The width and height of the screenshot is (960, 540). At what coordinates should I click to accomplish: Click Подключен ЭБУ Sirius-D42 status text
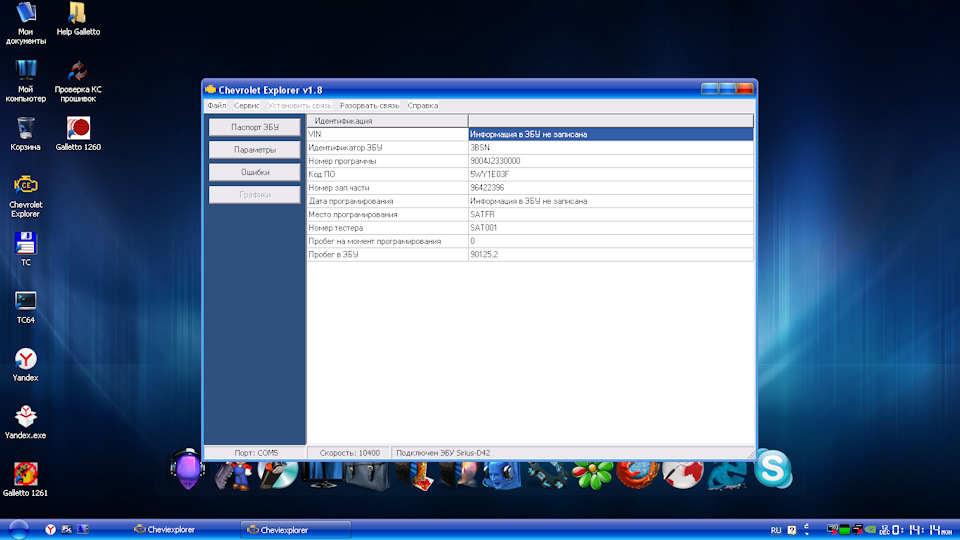(x=443, y=453)
